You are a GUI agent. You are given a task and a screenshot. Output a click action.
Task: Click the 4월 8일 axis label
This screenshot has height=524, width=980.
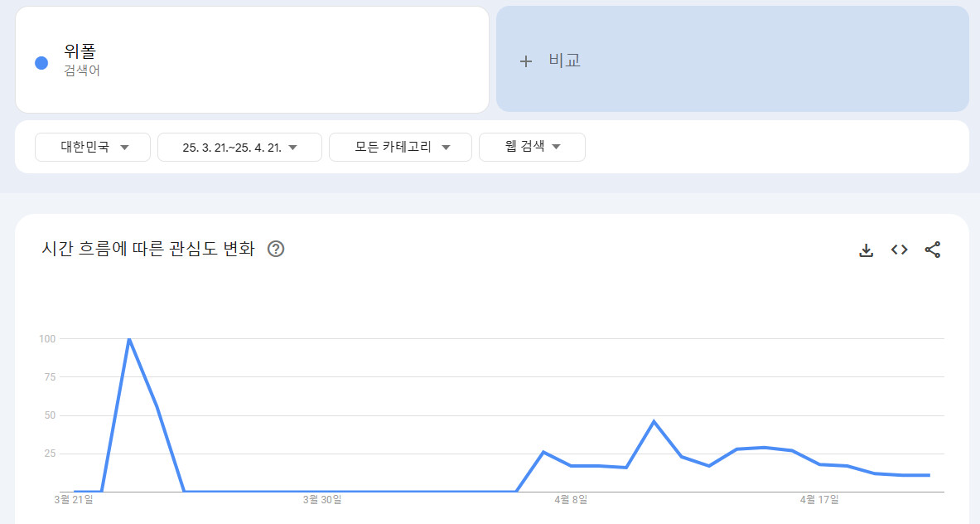[571, 499]
